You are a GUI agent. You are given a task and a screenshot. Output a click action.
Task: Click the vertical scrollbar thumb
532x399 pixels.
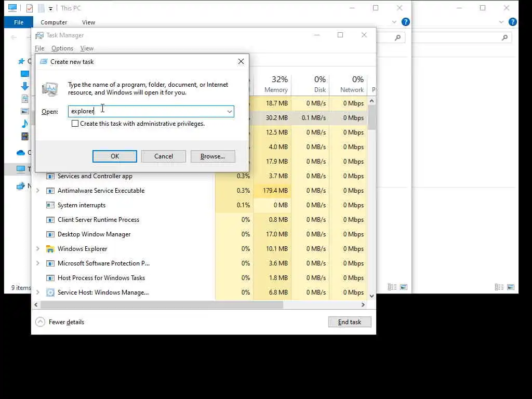pos(372,117)
